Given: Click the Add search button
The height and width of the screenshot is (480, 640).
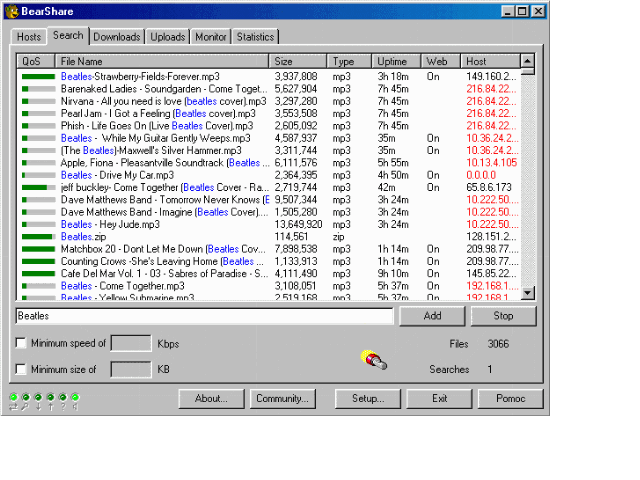Looking at the screenshot, I should [432, 316].
